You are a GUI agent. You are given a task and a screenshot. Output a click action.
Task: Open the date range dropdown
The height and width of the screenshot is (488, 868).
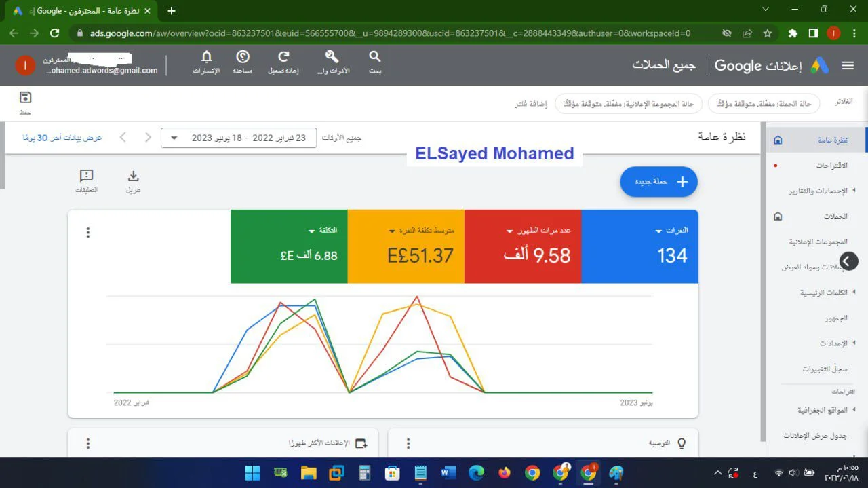tap(239, 138)
